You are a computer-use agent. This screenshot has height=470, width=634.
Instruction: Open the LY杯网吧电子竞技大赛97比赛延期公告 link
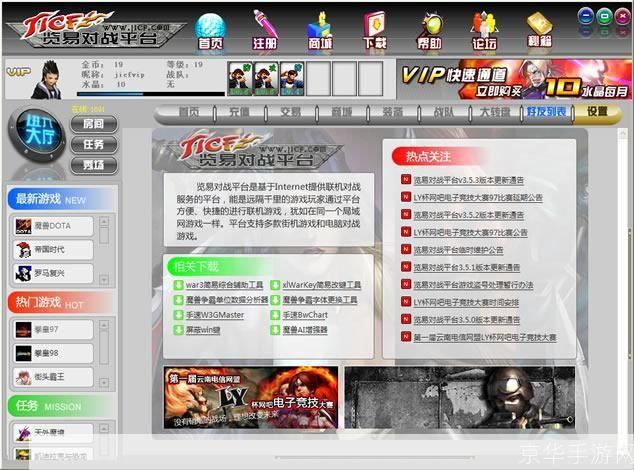(478, 197)
